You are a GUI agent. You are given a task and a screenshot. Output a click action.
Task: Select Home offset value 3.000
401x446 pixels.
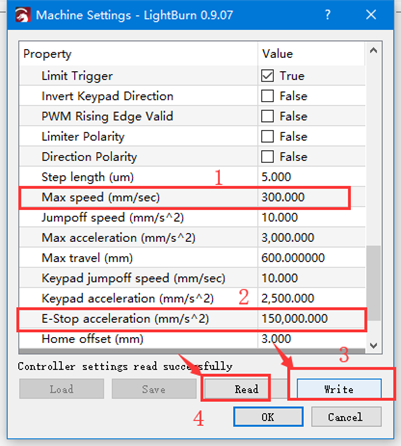pyautogui.click(x=276, y=339)
